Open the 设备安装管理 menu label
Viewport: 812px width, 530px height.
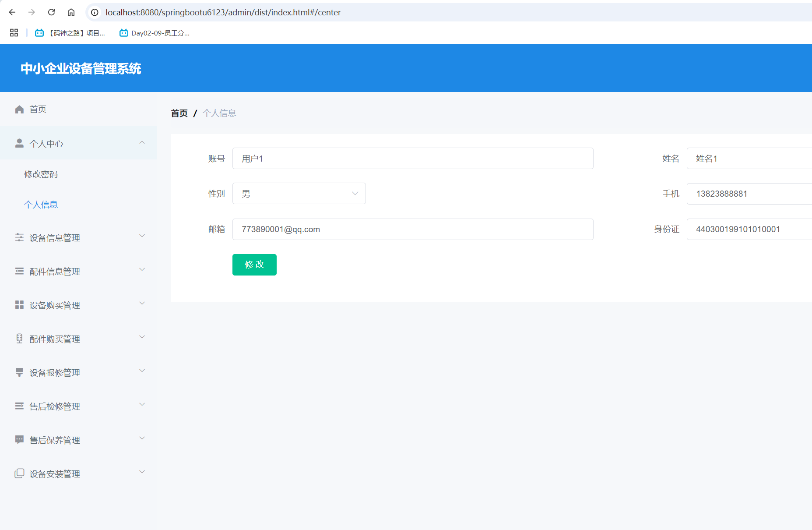(55, 474)
